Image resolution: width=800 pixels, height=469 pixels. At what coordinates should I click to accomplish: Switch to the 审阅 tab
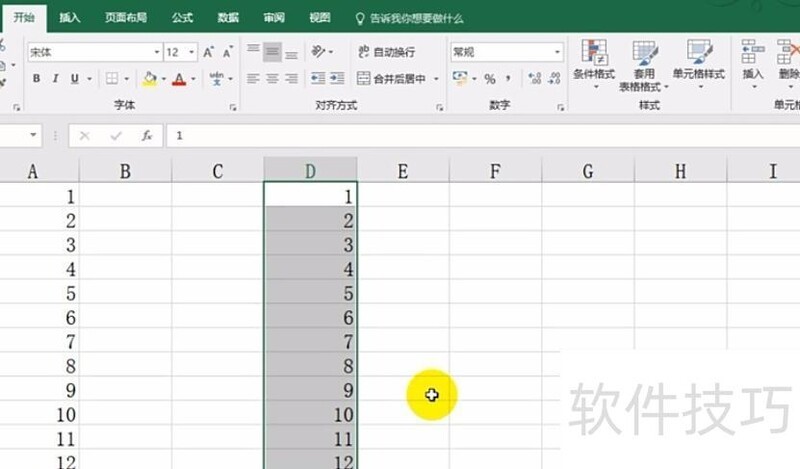(x=274, y=18)
